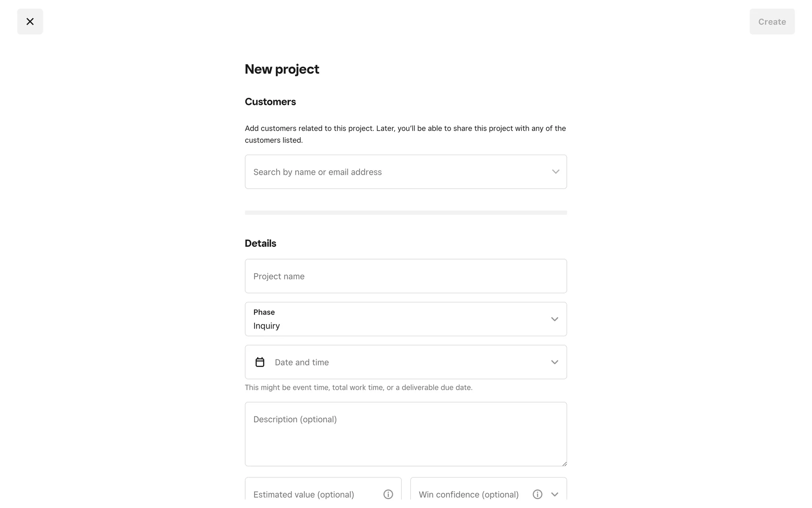The height and width of the screenshot is (508, 812).
Task: Click the Date and time chevron
Action: pyautogui.click(x=554, y=362)
